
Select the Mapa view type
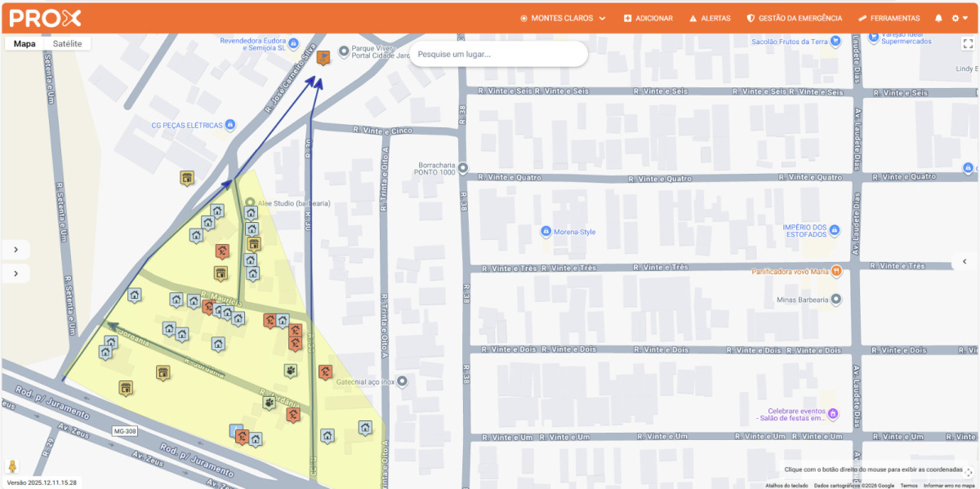[24, 44]
